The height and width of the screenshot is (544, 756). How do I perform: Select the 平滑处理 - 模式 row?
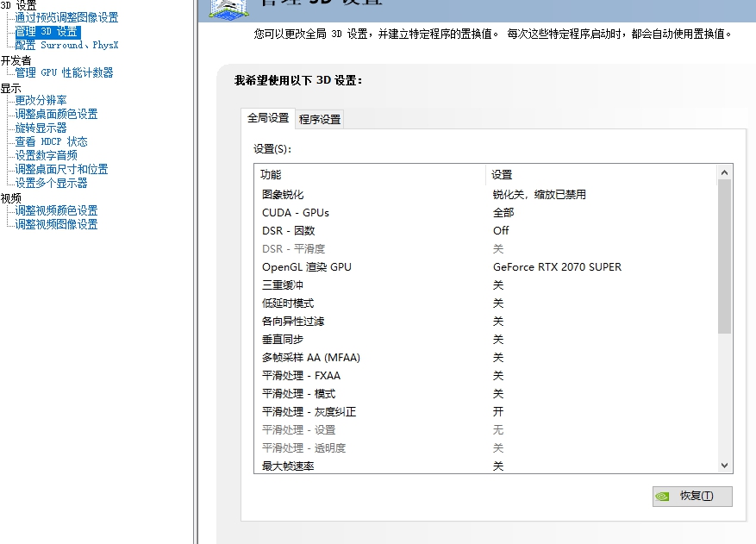coord(486,394)
